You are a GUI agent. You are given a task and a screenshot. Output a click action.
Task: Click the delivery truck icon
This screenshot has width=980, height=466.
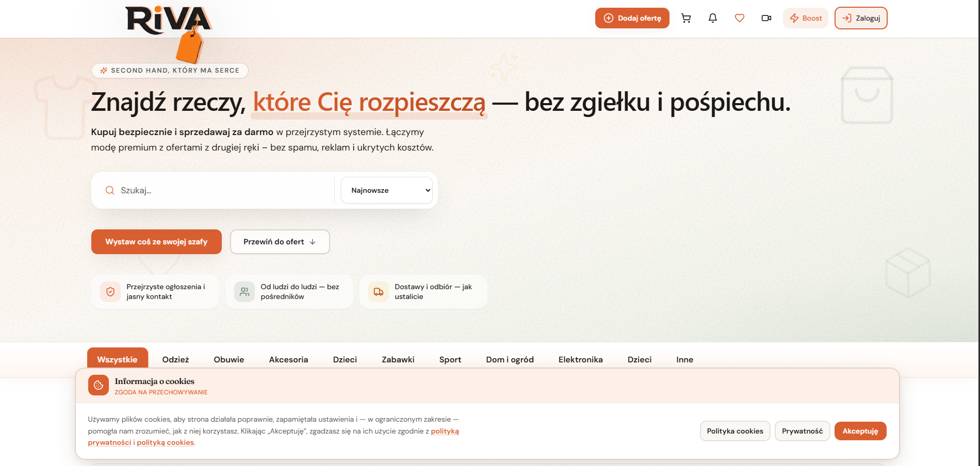[x=379, y=292]
